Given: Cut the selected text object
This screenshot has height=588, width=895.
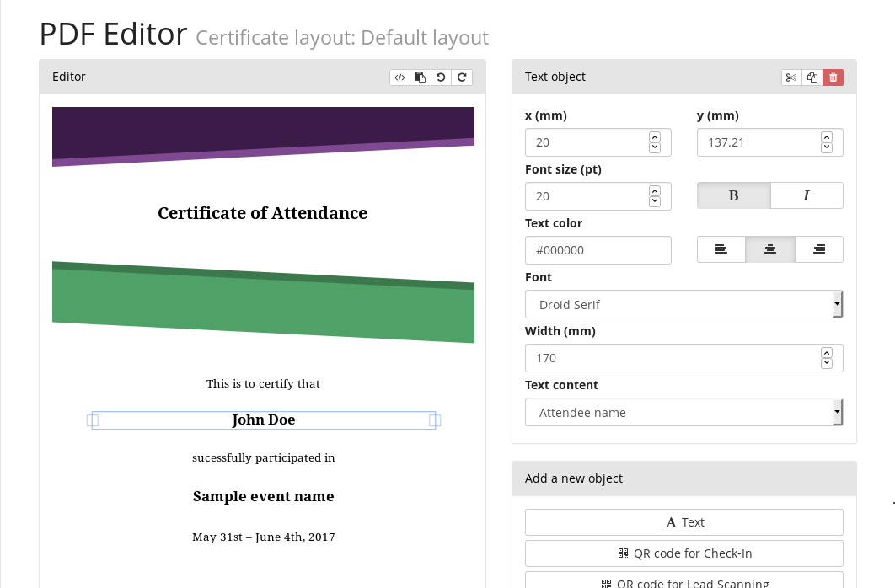Looking at the screenshot, I should 790,78.
